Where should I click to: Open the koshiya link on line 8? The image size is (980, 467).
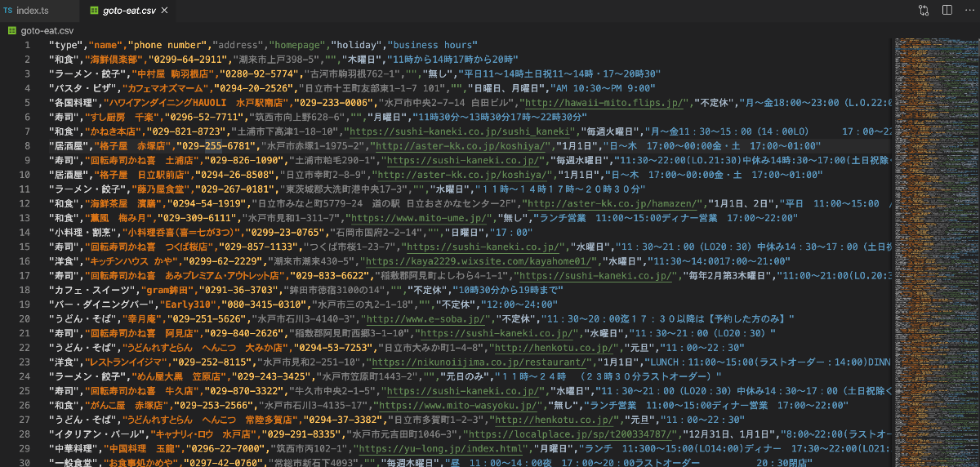pos(460,145)
